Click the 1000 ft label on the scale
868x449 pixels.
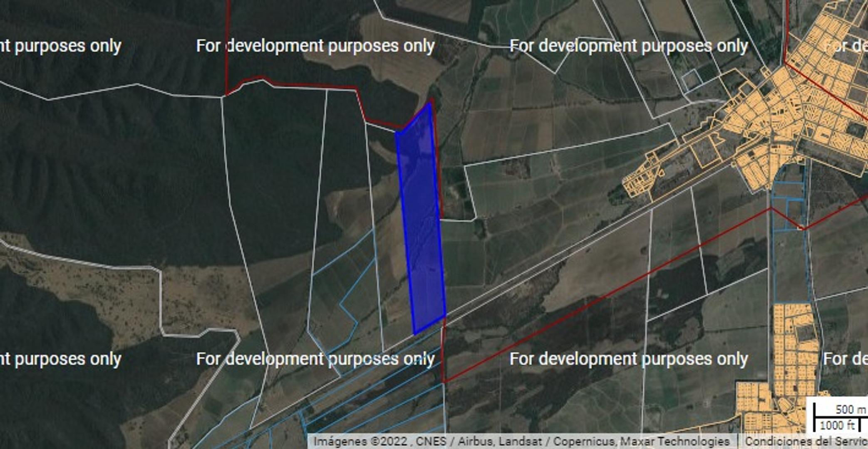[837, 426]
